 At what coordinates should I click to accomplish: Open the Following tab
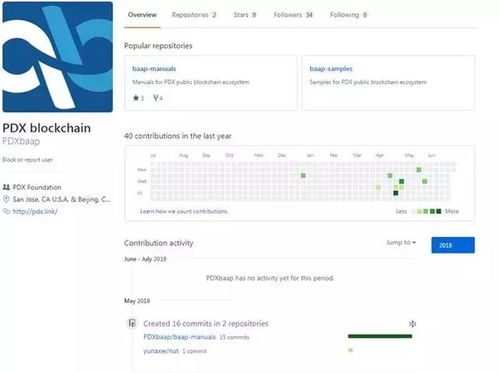348,15
